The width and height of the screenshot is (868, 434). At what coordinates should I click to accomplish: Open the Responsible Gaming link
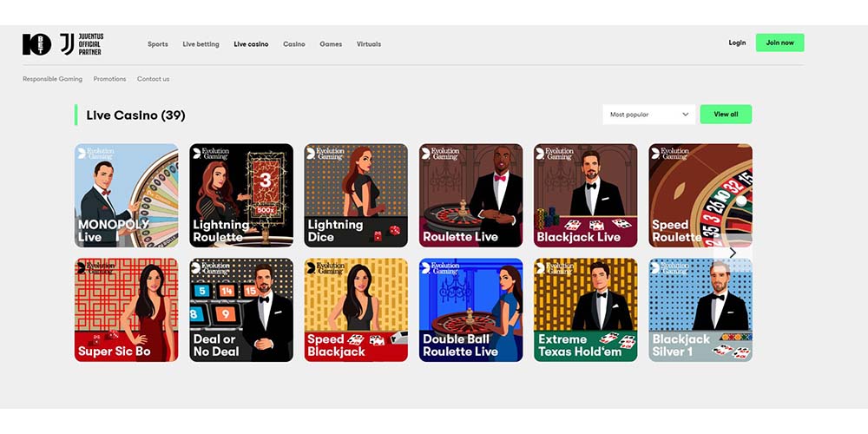coord(53,79)
